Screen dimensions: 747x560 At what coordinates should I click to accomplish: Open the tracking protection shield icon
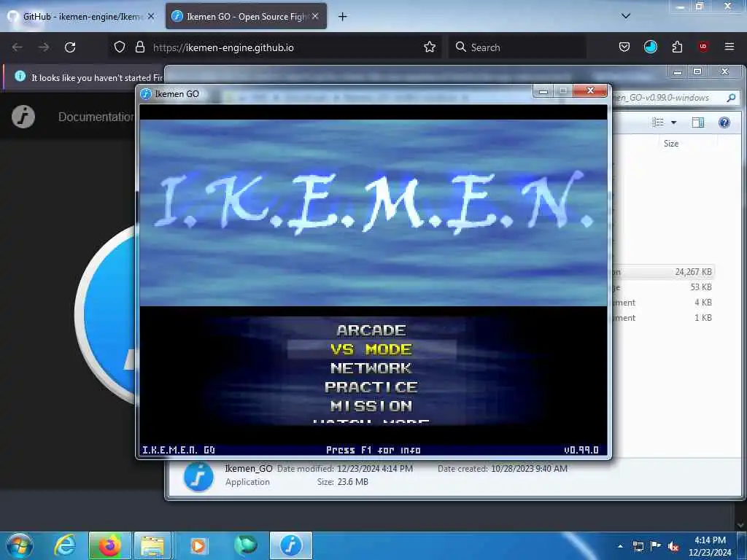click(119, 47)
